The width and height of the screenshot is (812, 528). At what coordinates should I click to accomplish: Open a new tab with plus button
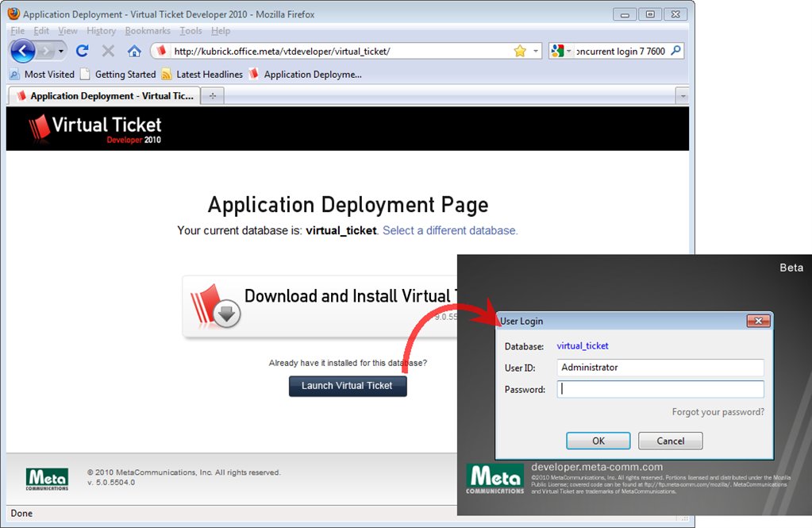pos(212,96)
